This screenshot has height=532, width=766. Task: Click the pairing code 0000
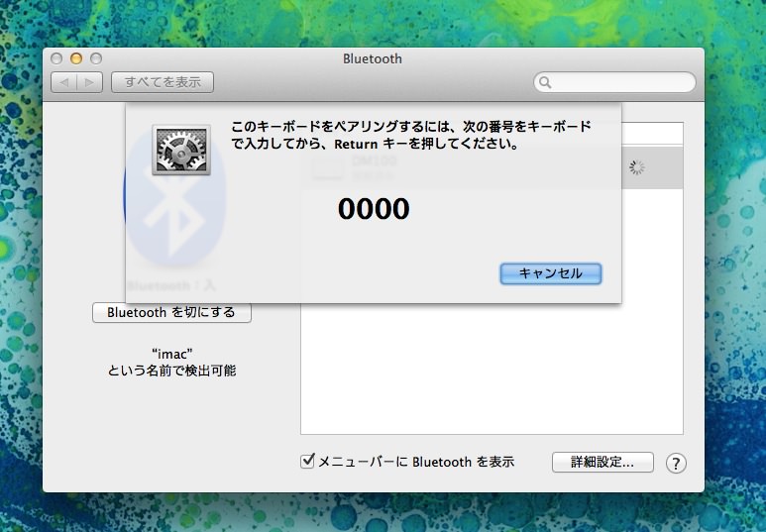[374, 209]
